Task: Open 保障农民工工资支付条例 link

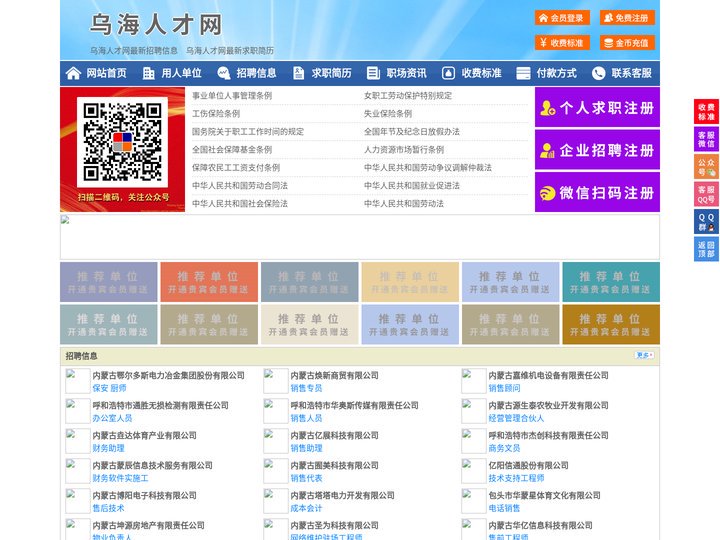Action: click(236, 168)
